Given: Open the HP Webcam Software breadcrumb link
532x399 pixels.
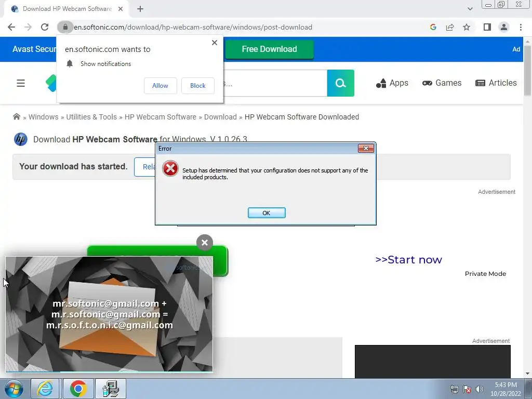Looking at the screenshot, I should 161,117.
